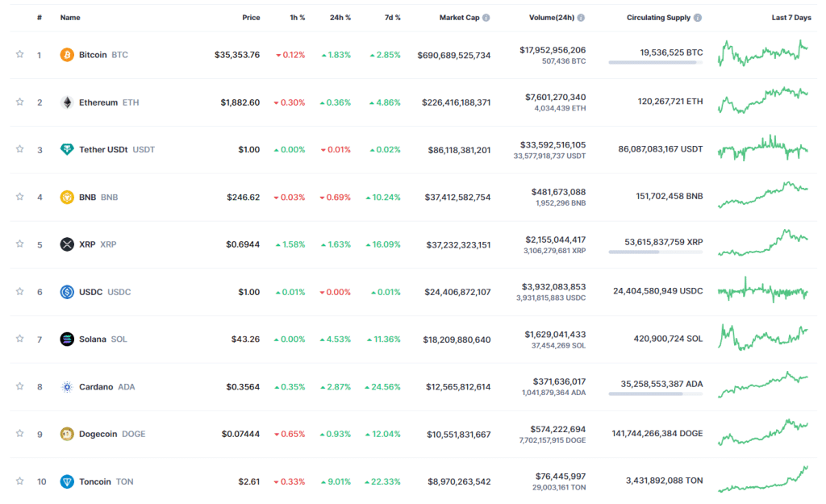
Task: Open the Bitcoin BTC coin page
Action: tap(103, 55)
